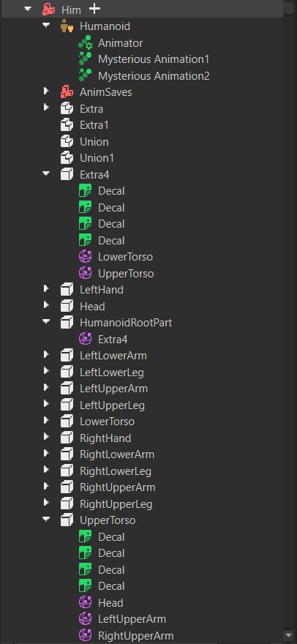Click the LowerTorso weld icon under Extra4
Screen dimensions: 297x644
click(x=85, y=257)
